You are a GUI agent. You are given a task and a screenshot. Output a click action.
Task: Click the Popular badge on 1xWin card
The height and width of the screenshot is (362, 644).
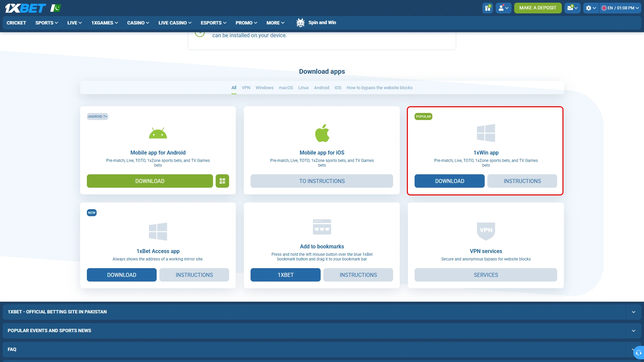(423, 117)
